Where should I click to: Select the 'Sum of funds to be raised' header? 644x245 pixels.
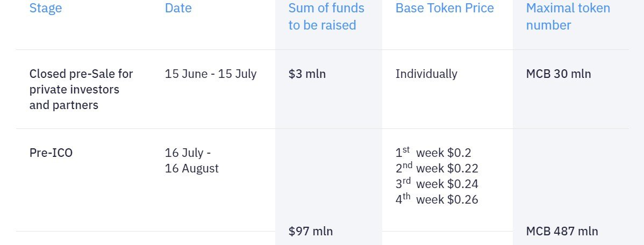coord(326,17)
